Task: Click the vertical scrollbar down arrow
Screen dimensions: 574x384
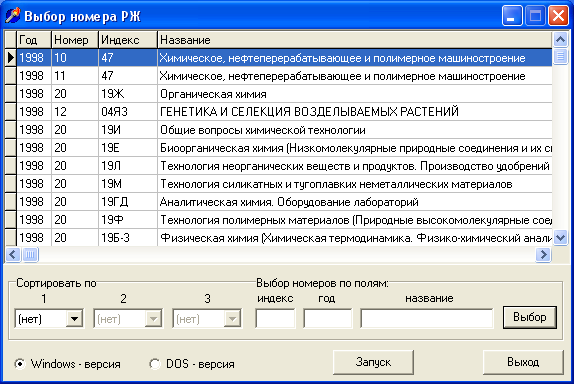Action: pos(560,238)
